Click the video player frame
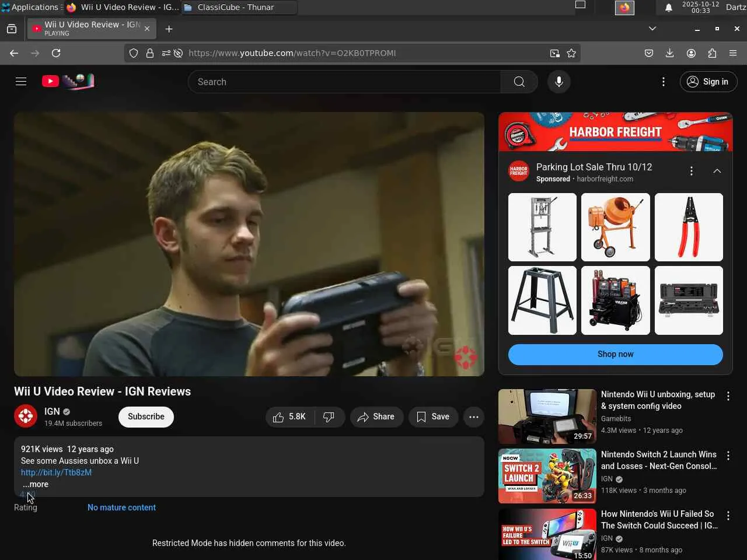 point(249,244)
